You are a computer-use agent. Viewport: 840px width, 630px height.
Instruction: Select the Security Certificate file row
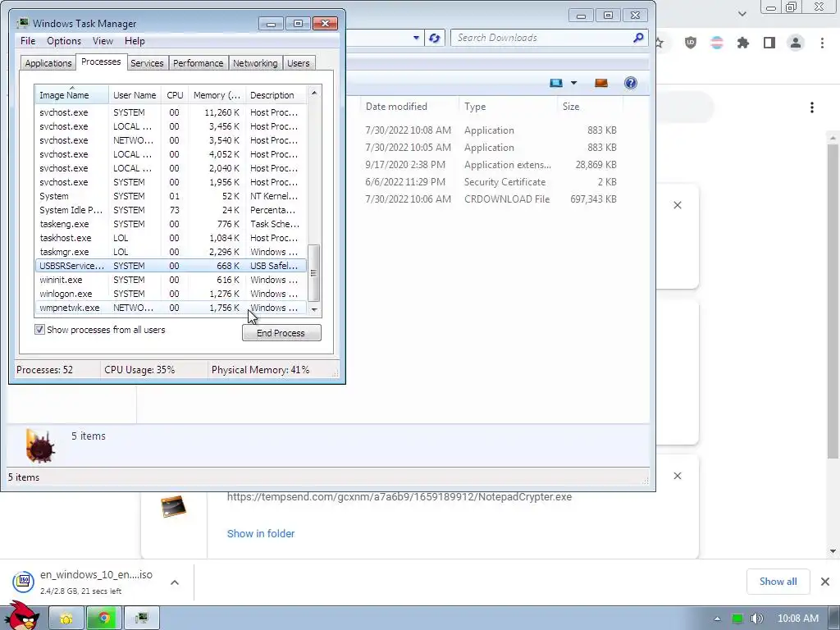click(491, 182)
